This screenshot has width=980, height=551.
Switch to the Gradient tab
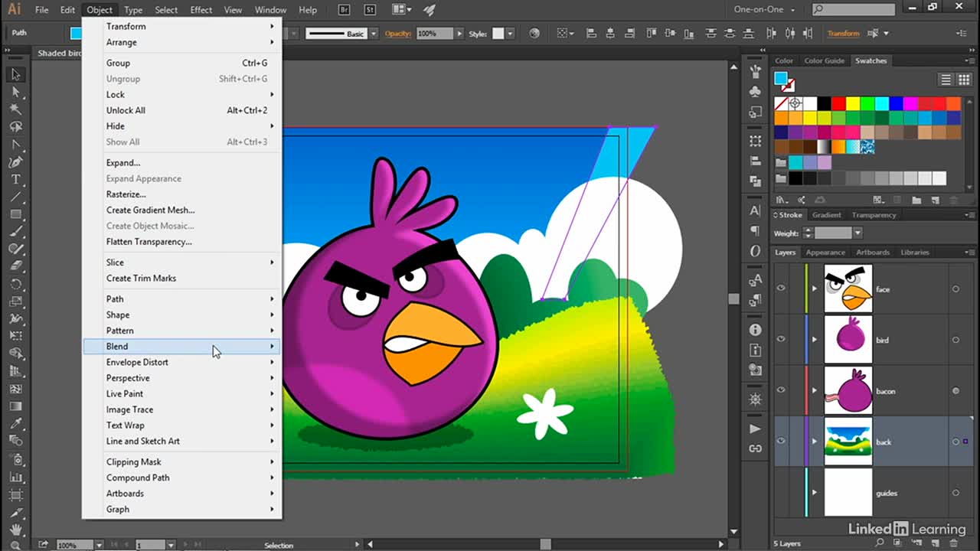click(827, 215)
